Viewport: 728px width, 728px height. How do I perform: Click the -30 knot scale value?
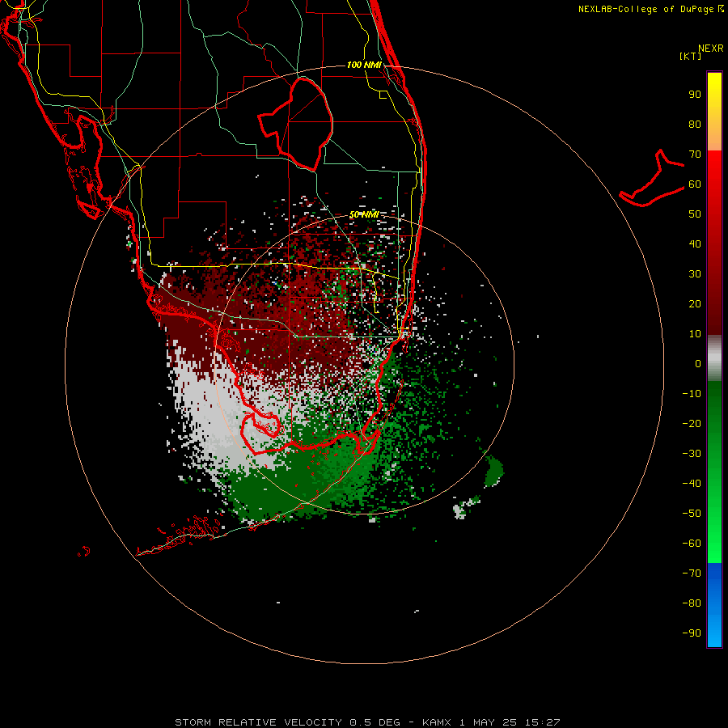tap(692, 454)
